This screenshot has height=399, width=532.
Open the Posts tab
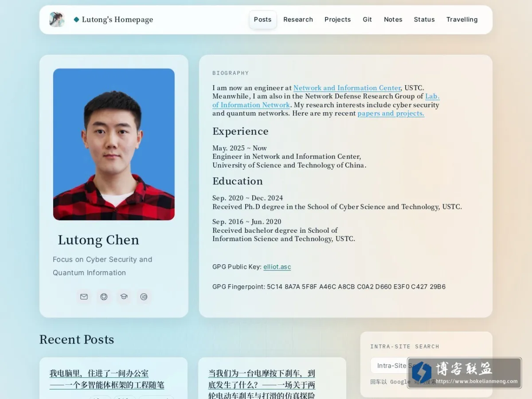point(262,20)
